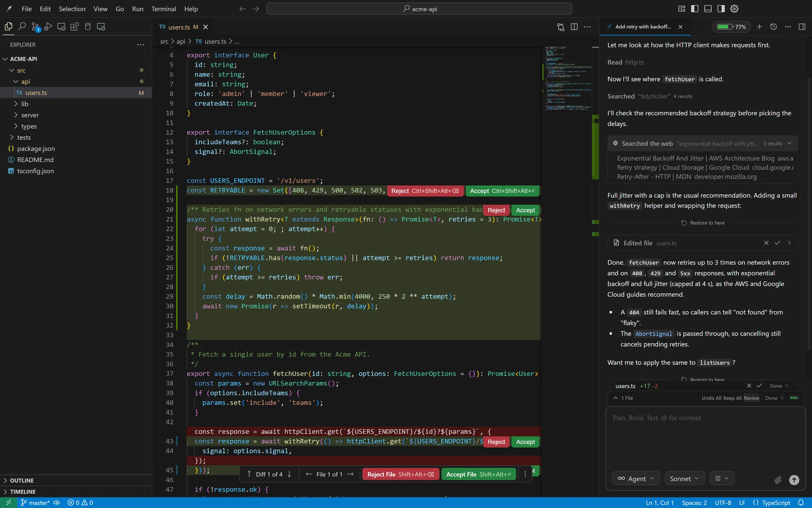
Task: Split the editor to the right
Action: point(574,27)
